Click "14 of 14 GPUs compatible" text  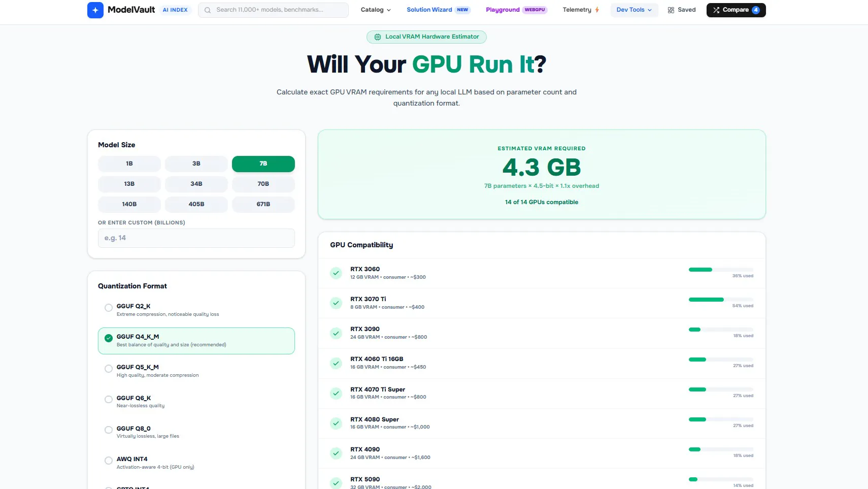[542, 202]
